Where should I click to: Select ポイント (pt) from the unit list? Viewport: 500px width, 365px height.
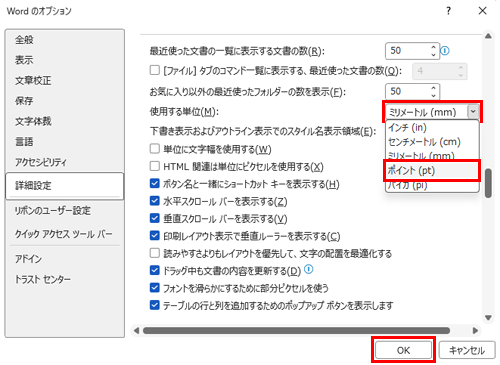coord(432,170)
